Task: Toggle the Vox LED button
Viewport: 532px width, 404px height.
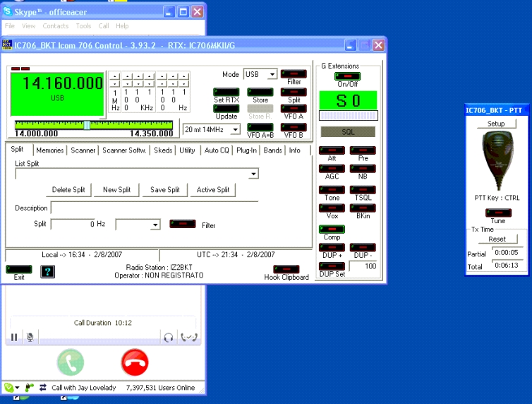Action: pyautogui.click(x=332, y=208)
